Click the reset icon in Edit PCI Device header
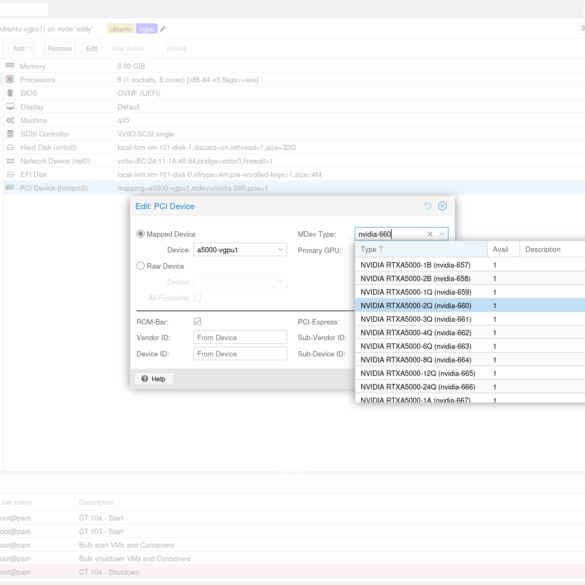585x585 pixels. click(428, 206)
